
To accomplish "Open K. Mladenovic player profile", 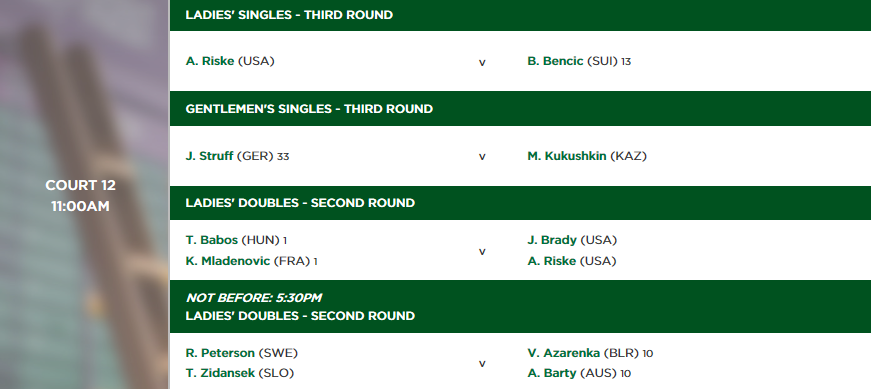I will 228,261.
